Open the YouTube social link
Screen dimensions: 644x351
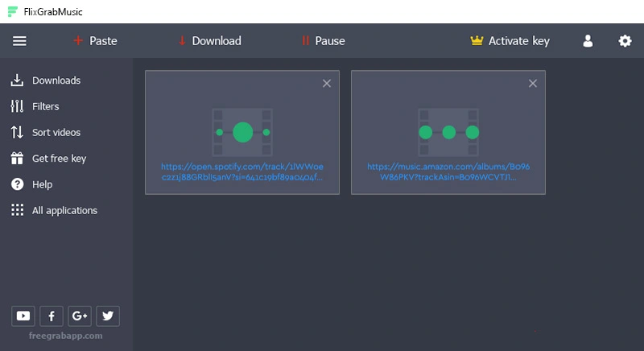point(23,316)
